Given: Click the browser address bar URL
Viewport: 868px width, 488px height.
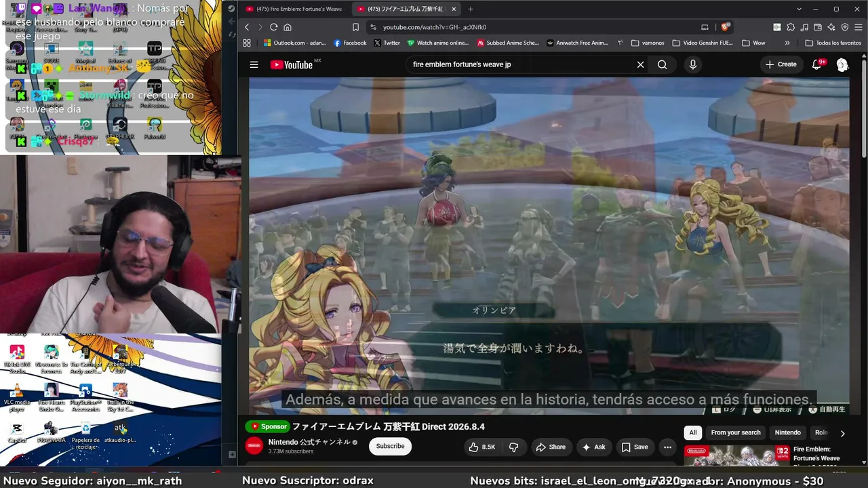Looking at the screenshot, I should tap(435, 27).
